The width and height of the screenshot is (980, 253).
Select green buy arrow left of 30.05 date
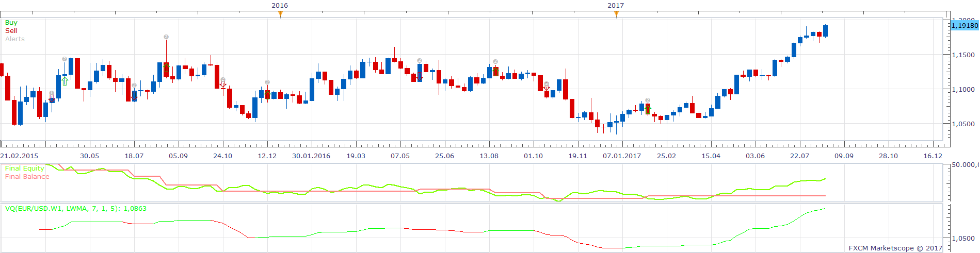pos(65,81)
